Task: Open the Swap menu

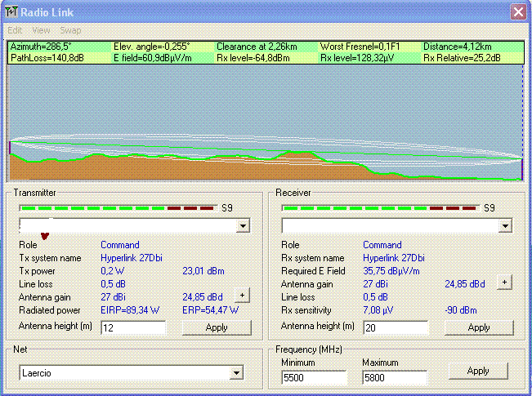Action: (x=70, y=30)
